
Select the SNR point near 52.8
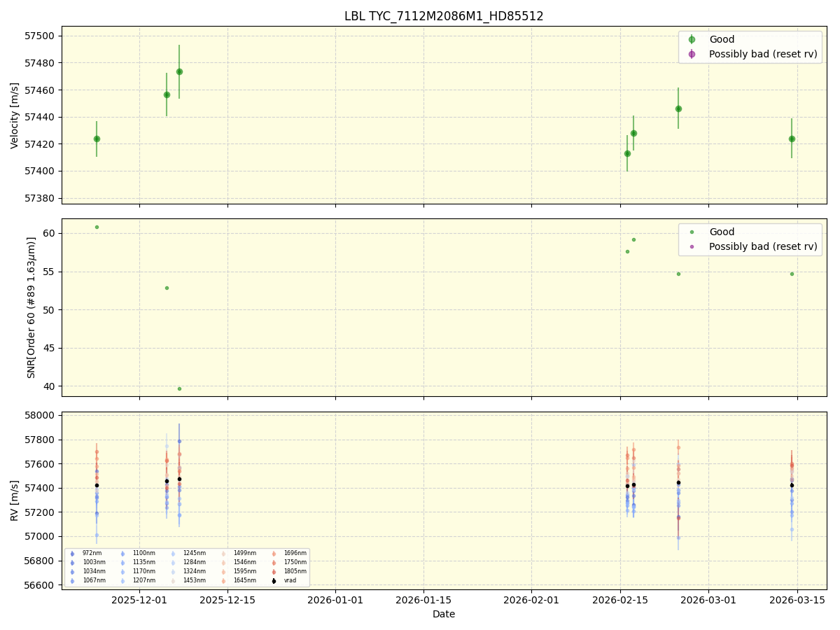167,288
